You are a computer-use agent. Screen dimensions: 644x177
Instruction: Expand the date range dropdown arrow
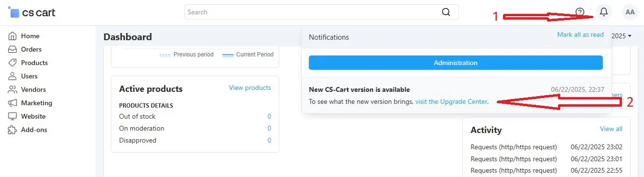coord(630,36)
